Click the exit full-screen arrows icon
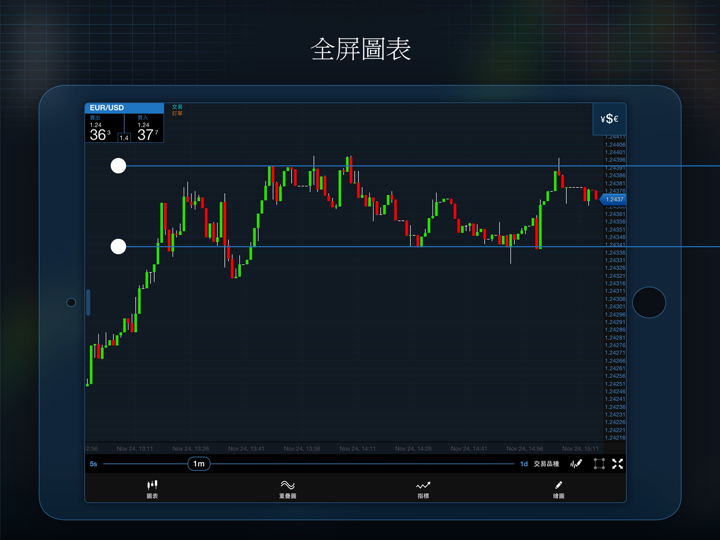 [x=617, y=464]
